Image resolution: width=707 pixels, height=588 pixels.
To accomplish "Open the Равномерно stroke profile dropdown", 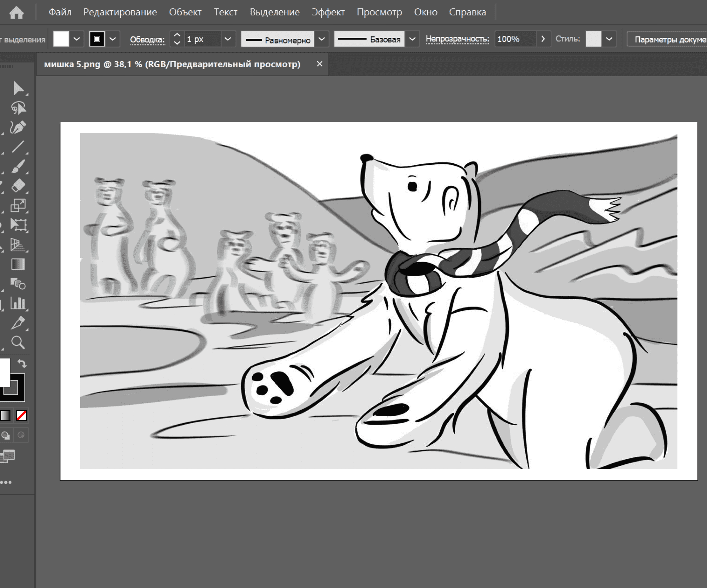I will coord(321,39).
